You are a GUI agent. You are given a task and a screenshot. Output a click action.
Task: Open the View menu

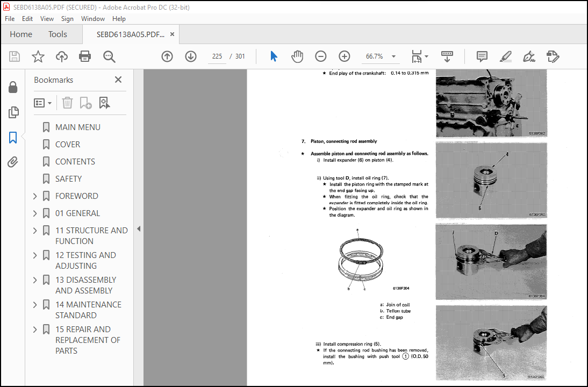(x=47, y=19)
